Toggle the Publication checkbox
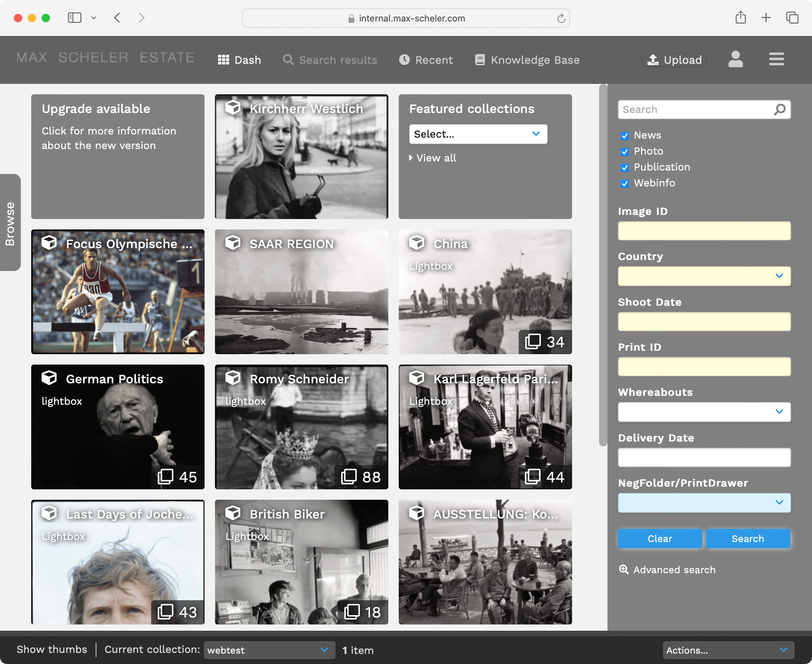Screen dimensions: 812x664 point(624,167)
